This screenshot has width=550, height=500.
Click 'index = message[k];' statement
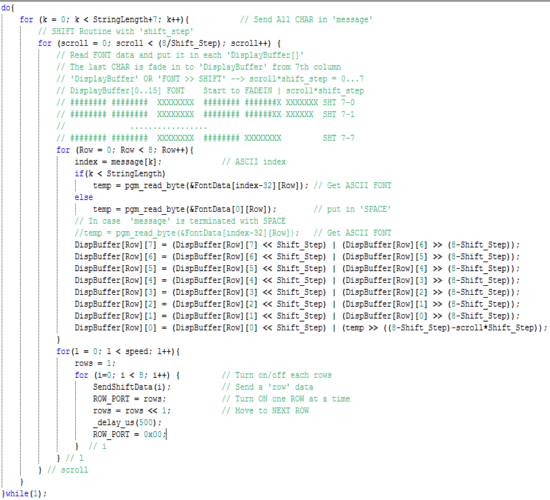click(118, 162)
